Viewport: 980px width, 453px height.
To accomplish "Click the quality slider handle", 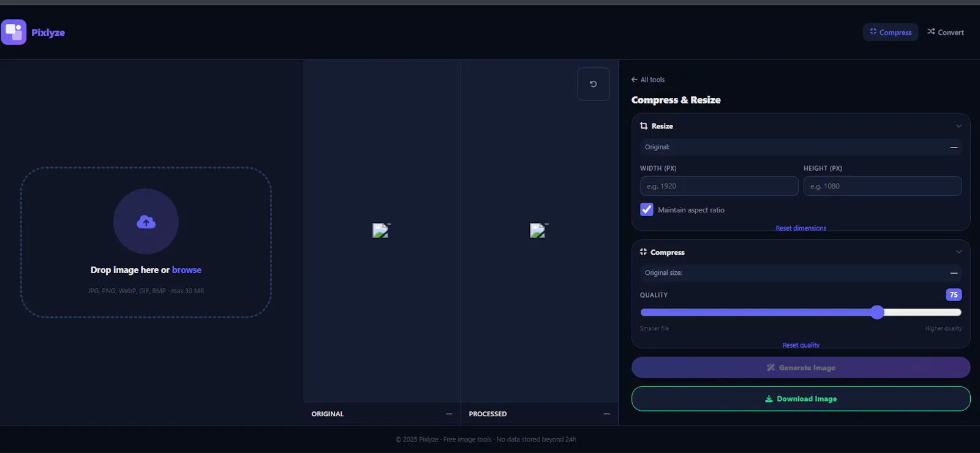I will pyautogui.click(x=878, y=312).
